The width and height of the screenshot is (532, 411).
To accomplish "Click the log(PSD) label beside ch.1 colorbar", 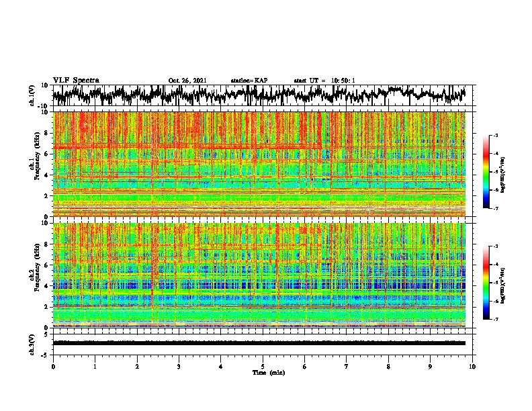I will pos(503,175).
